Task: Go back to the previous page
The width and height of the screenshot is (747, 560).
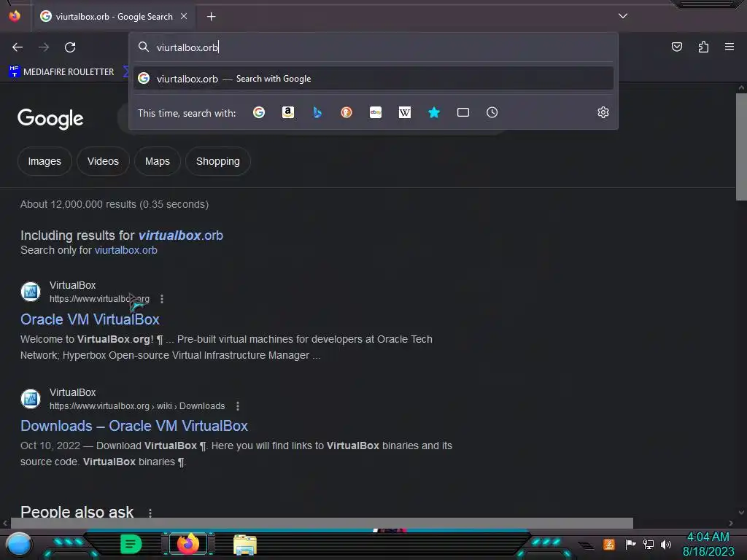Action: click(x=18, y=47)
